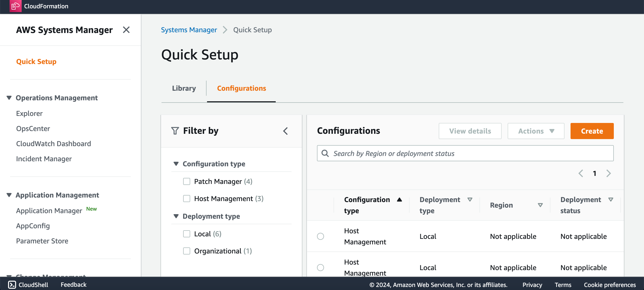Screen dimensions: 644x290
Task: Click the filter funnel icon
Action: pyautogui.click(x=175, y=131)
